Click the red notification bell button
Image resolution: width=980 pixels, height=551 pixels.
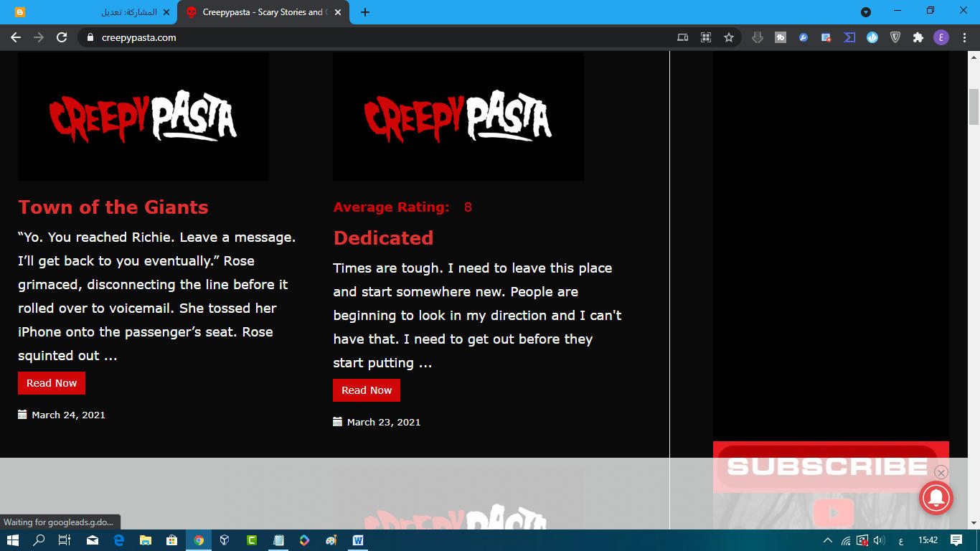click(x=936, y=498)
